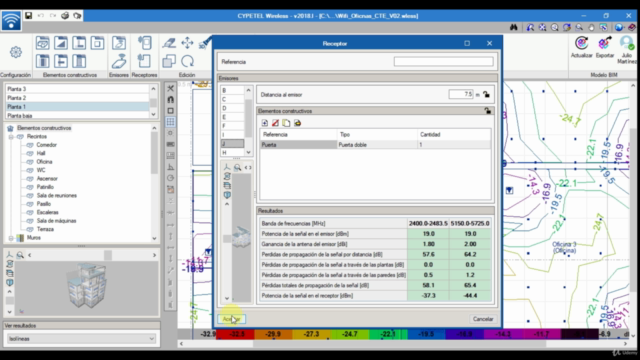The height and width of the screenshot is (360, 640).
Task: Toggle lock on Elementos constructivos header
Action: click(x=488, y=111)
